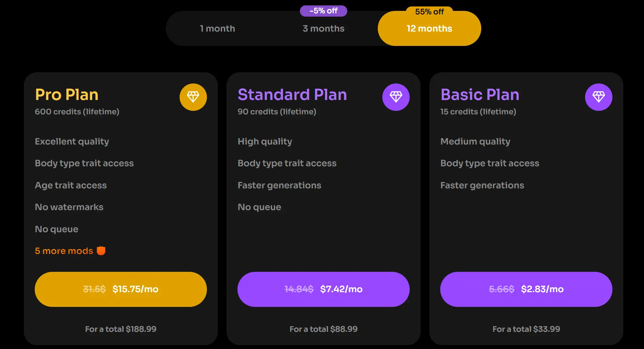The height and width of the screenshot is (349, 644).
Task: Select the 1 month billing option
Action: pyautogui.click(x=217, y=28)
